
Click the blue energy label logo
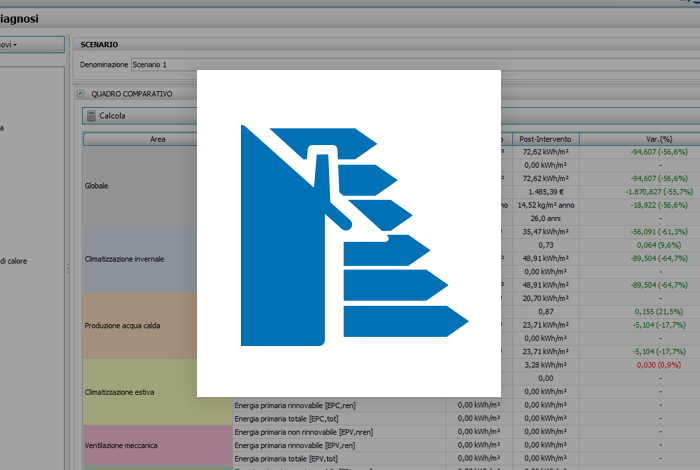click(348, 235)
